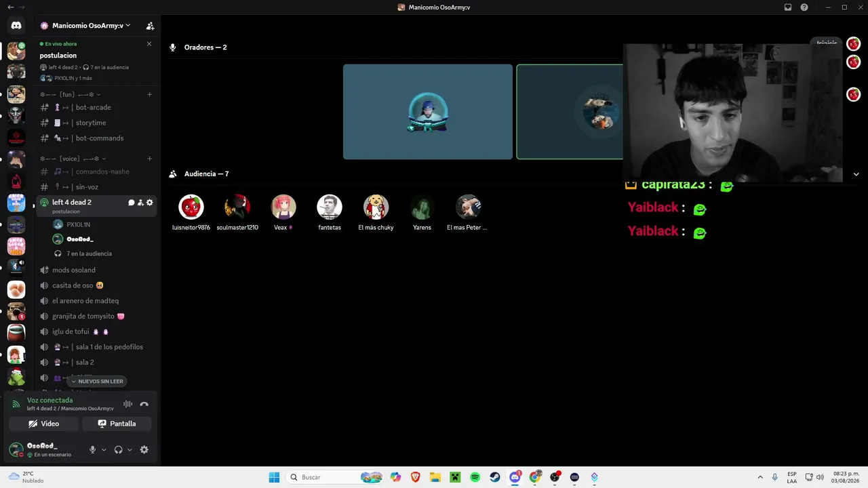Open the server icon with red notification badge
Viewport: 868px width, 488px height.
(16, 312)
